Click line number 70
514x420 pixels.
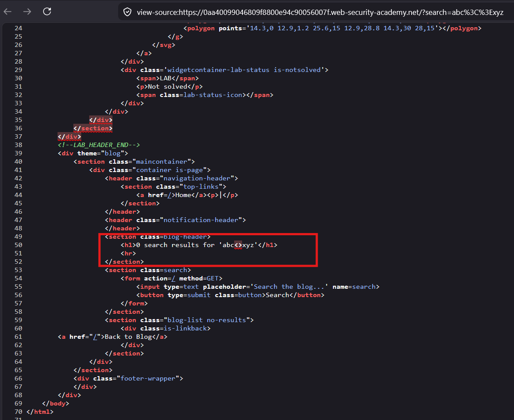click(x=18, y=412)
